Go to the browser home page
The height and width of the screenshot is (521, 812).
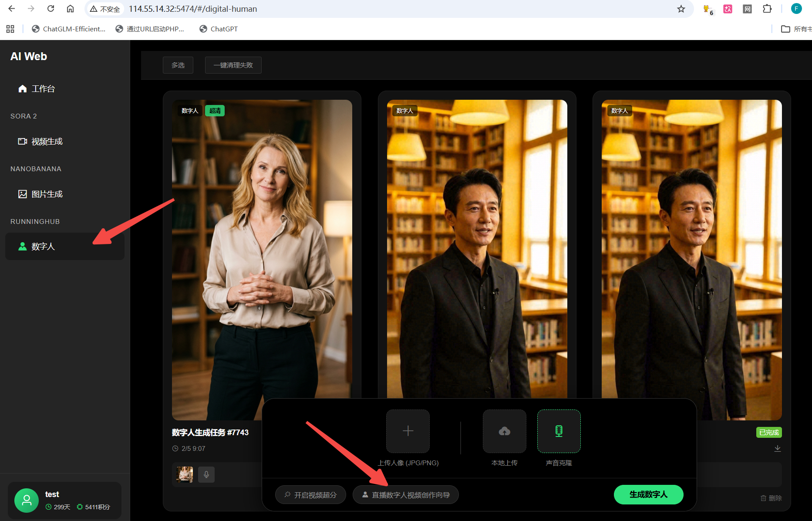click(x=70, y=9)
